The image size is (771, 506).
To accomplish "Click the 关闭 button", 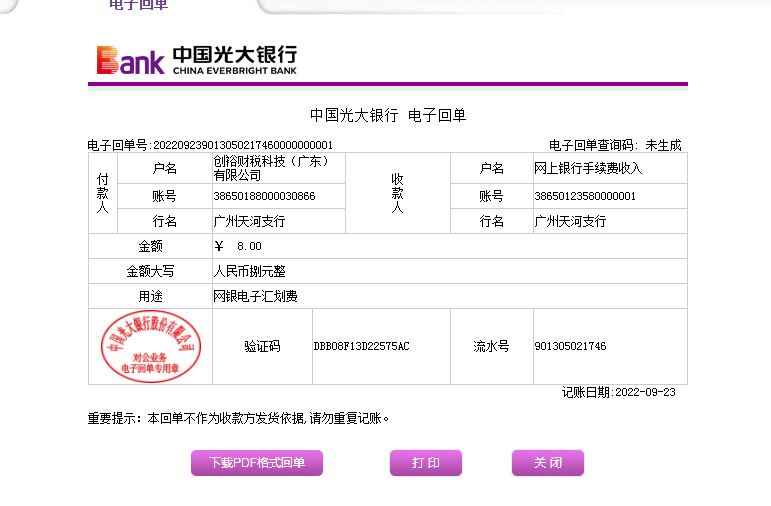I will tap(547, 463).
